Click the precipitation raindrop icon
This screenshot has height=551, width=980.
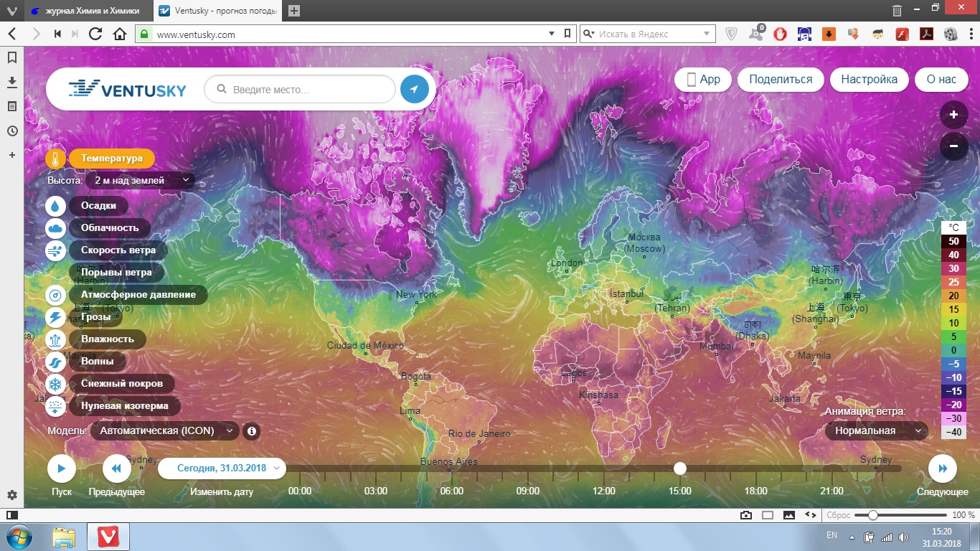coord(56,206)
